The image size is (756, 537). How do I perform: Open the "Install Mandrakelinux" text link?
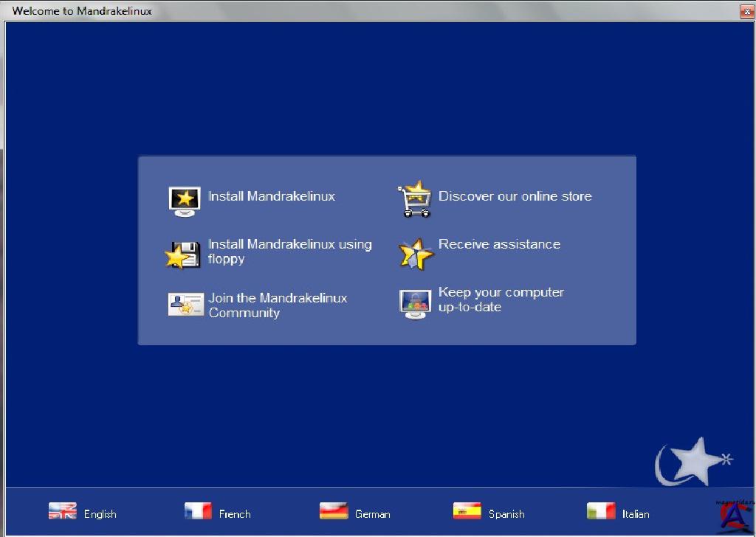271,196
